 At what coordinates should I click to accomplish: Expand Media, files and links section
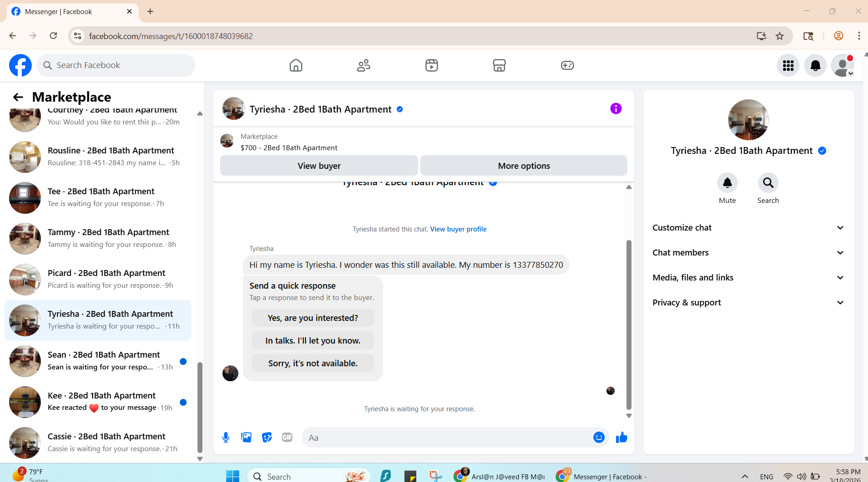(x=748, y=278)
